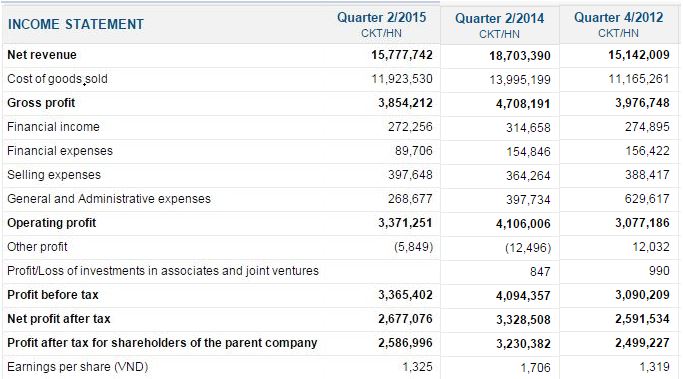The height and width of the screenshot is (379, 683).
Task: Click Earnings per share (VND) label
Action: (78, 367)
